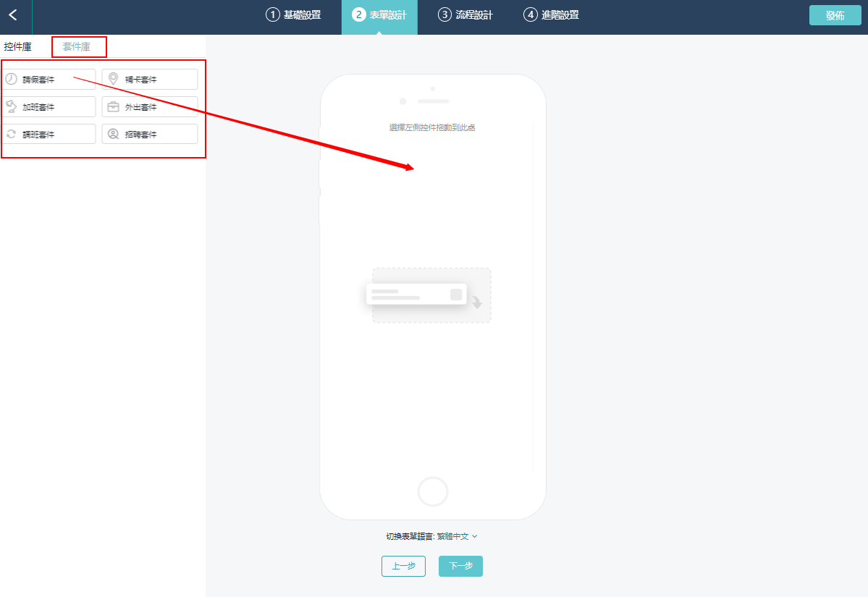868x597 pixels.
Task: Go to step 1 基礎設置
Action: click(294, 15)
